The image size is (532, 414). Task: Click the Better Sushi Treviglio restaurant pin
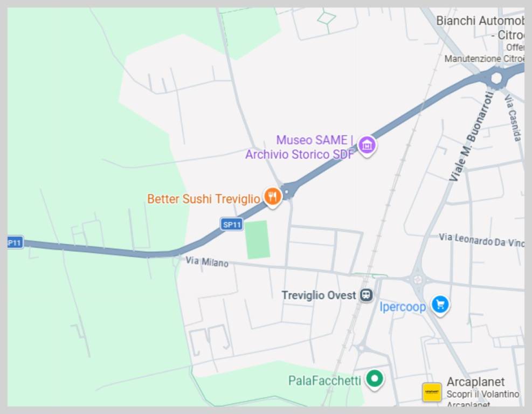[x=272, y=197]
